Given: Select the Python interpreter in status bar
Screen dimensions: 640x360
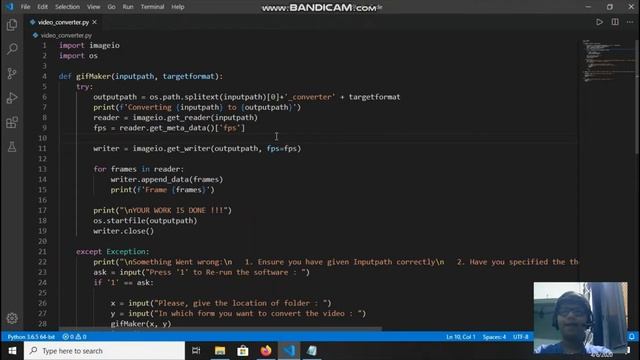Looking at the screenshot, I should pos(31,337).
